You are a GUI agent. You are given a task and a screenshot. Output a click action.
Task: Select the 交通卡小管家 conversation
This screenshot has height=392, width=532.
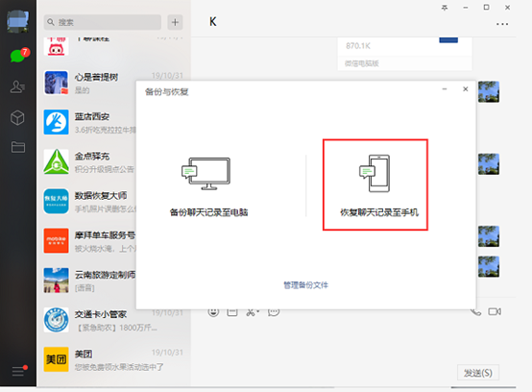click(x=113, y=320)
